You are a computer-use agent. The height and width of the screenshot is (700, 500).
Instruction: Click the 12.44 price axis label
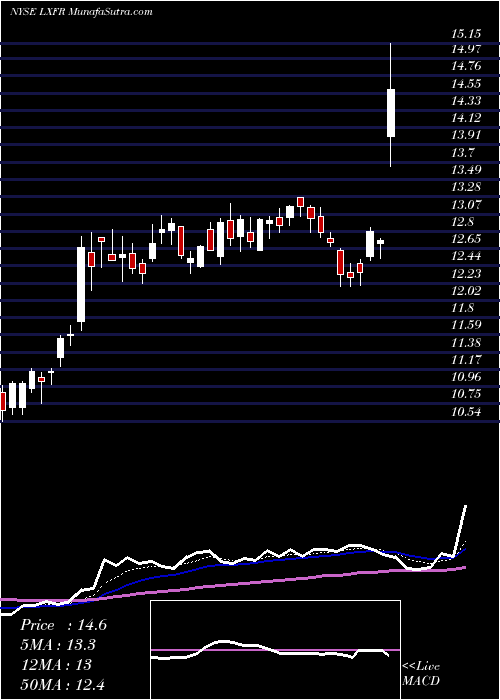466,256
